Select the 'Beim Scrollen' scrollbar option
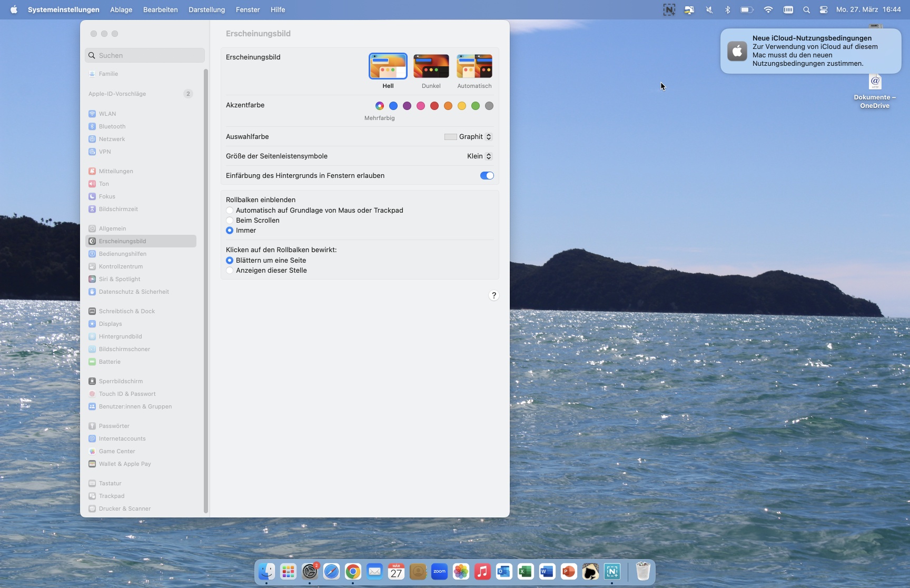 pos(230,221)
